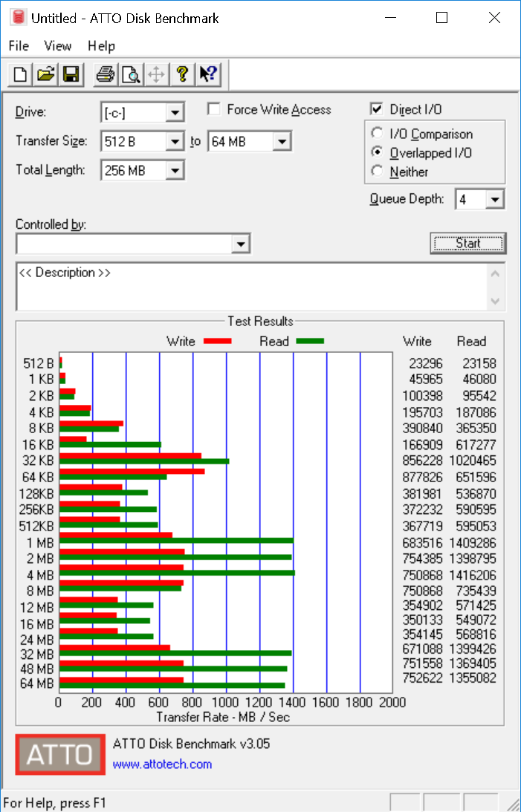
Task: Click the greyed move arrows toolbar icon
Action: (x=156, y=74)
